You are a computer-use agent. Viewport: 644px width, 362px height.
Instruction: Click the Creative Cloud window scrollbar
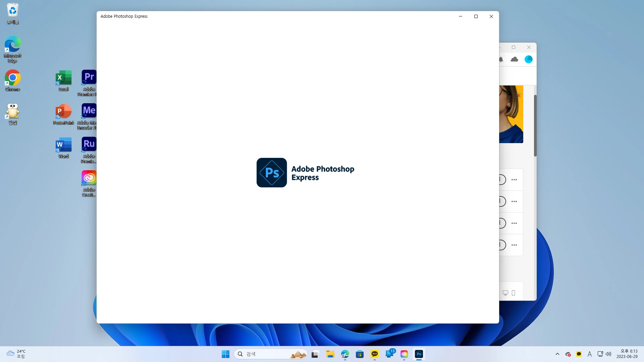click(535, 126)
